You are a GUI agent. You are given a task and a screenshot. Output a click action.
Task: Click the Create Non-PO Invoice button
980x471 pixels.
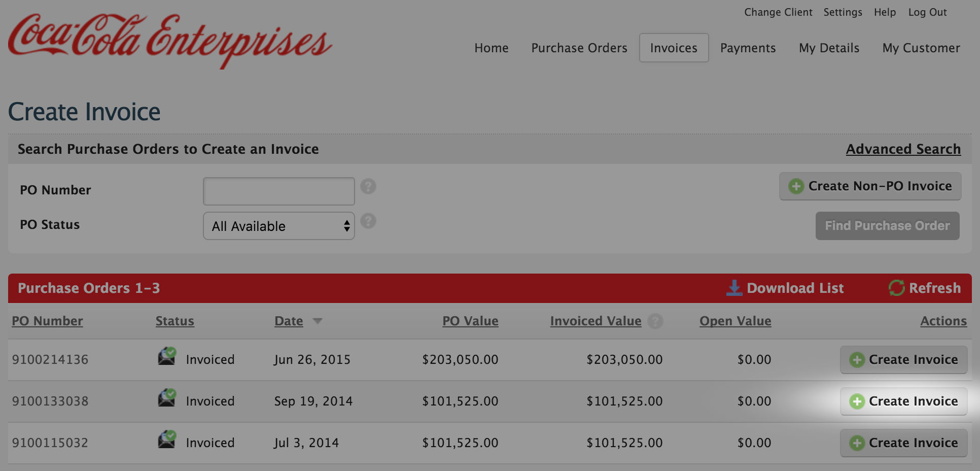[x=870, y=186]
